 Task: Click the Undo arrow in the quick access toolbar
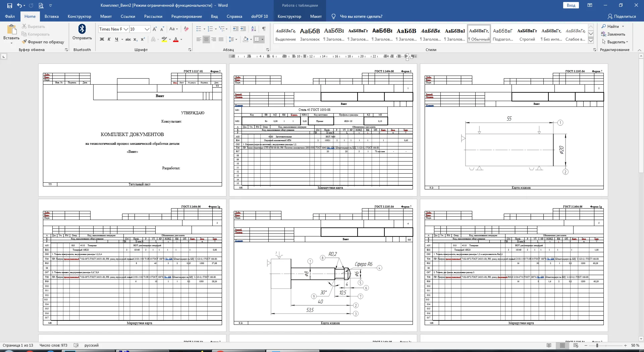[x=19, y=5]
